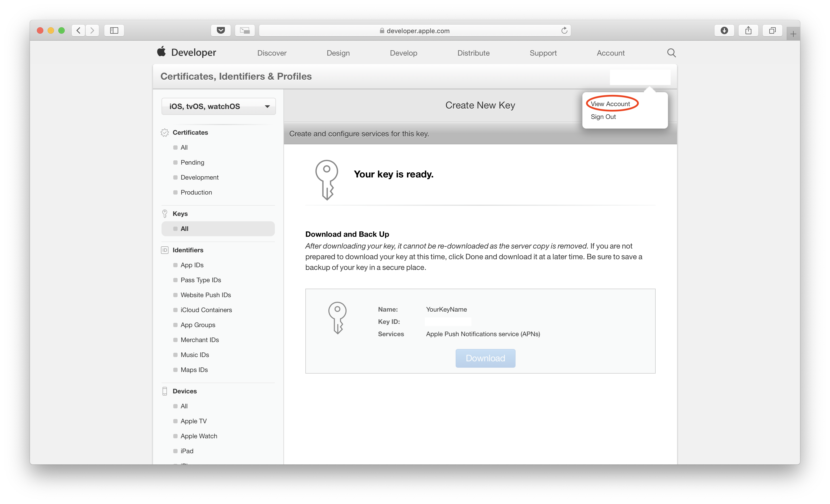Reload the page with refresh icon
Screen dimensions: 830x504
564,31
